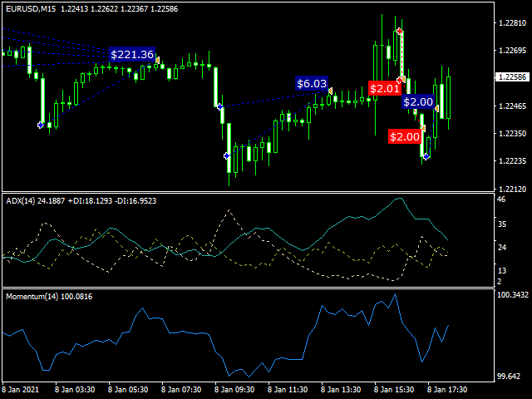Click the red $2.01 trade label
Screen dimensions: 532x399
[385, 89]
